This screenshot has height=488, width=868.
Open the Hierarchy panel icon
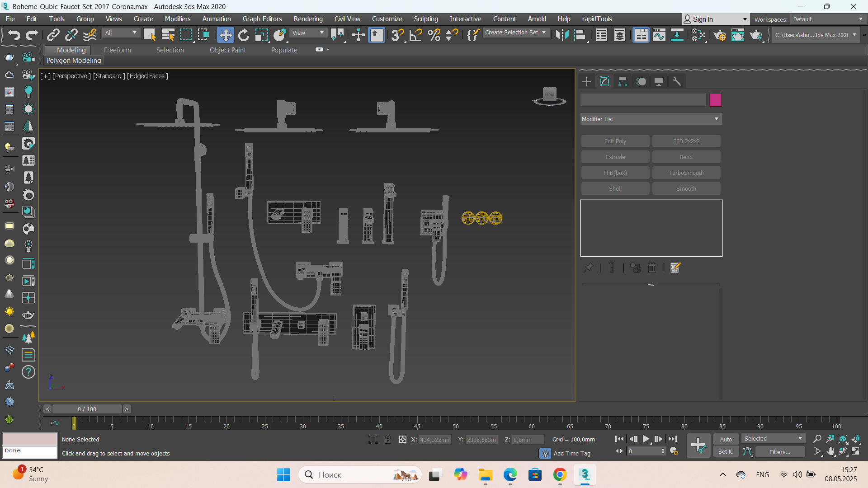(x=623, y=81)
